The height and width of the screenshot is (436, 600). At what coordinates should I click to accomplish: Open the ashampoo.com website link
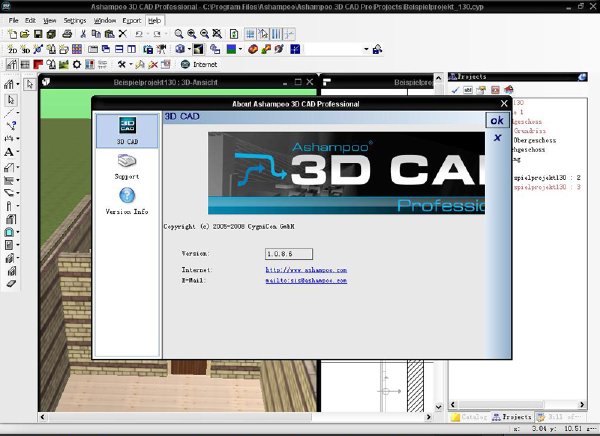(x=306, y=270)
